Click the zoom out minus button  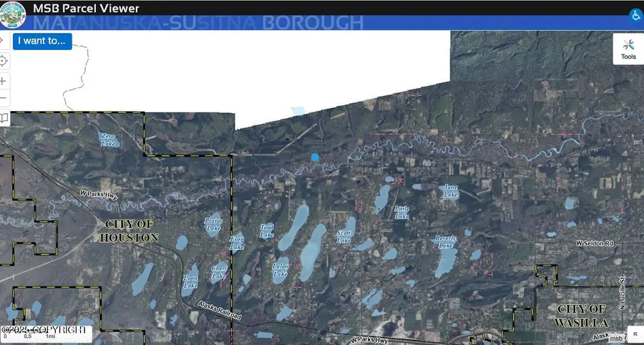4,99
